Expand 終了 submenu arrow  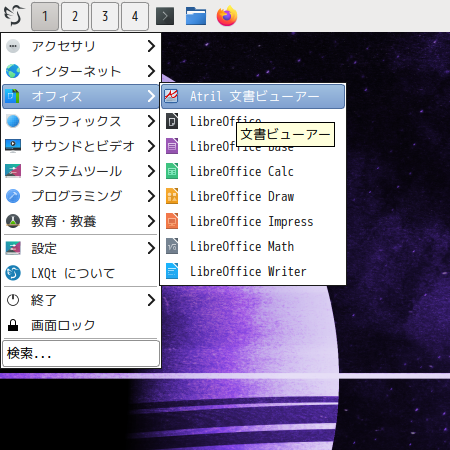[x=151, y=300]
